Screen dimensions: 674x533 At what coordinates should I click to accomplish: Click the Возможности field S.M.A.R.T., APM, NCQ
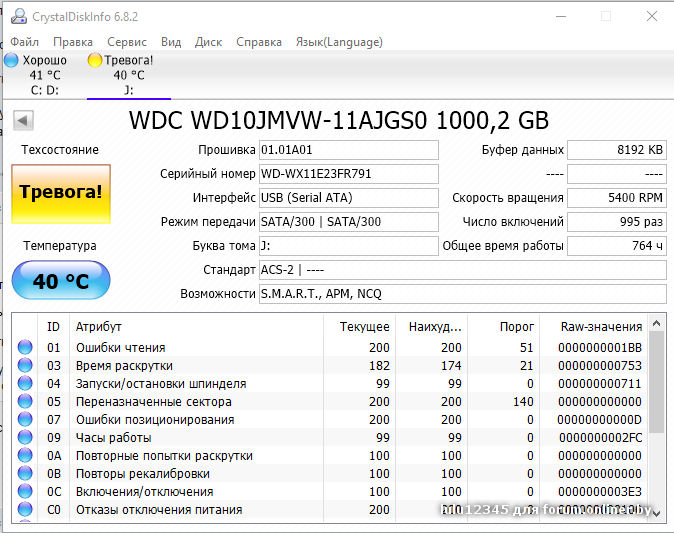[463, 294]
